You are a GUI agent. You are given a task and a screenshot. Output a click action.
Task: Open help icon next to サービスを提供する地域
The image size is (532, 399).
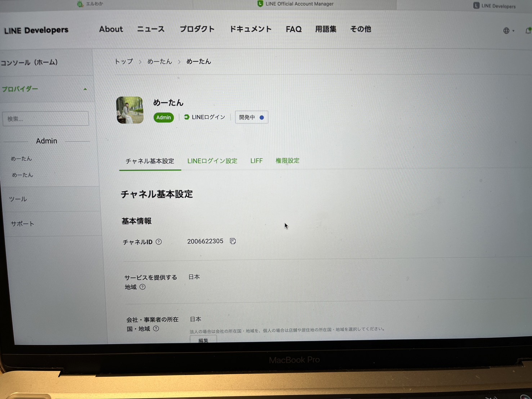143,287
